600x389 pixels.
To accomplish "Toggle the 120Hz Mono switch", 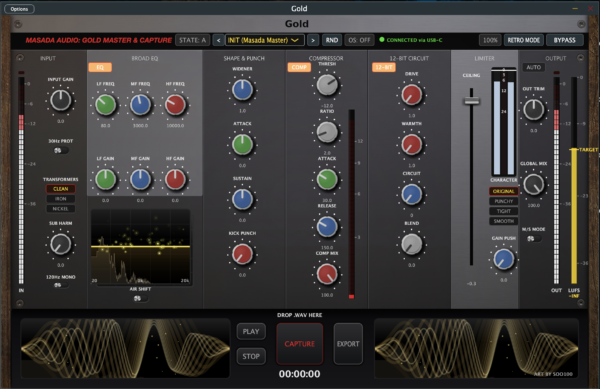I will (60, 285).
